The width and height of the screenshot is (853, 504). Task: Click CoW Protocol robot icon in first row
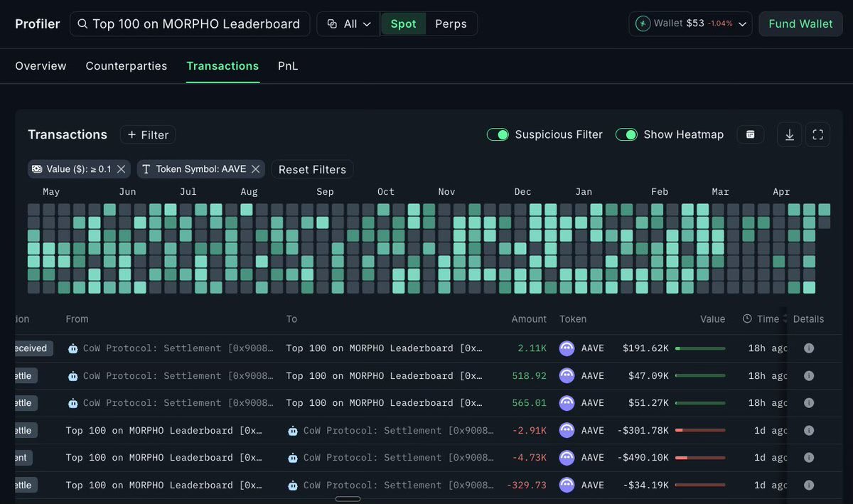(x=73, y=348)
